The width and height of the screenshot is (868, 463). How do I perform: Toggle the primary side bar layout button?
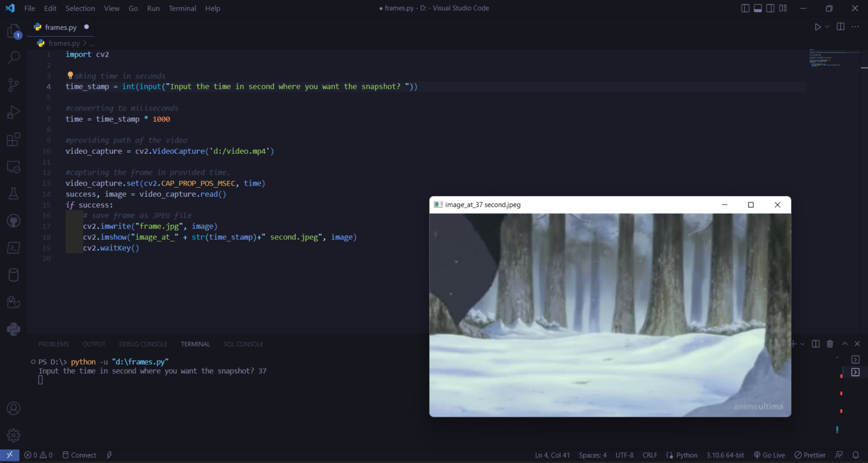coord(745,8)
